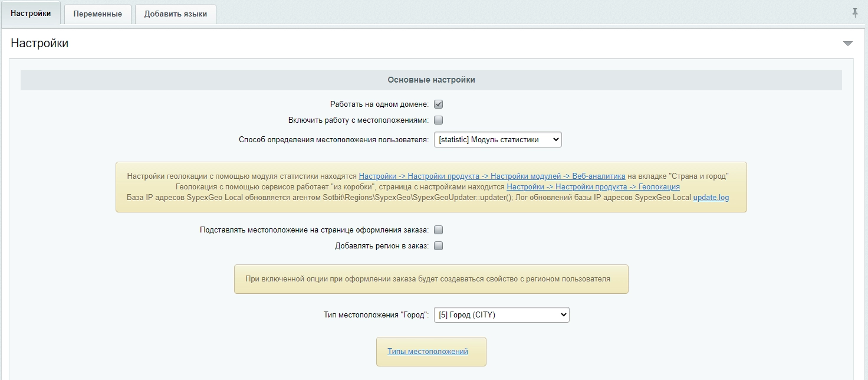Collapse the Настройки section using the triangle arrow

point(848,44)
